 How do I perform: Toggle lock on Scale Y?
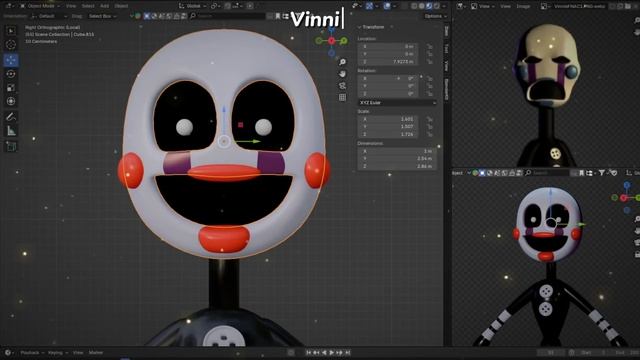[x=430, y=127]
